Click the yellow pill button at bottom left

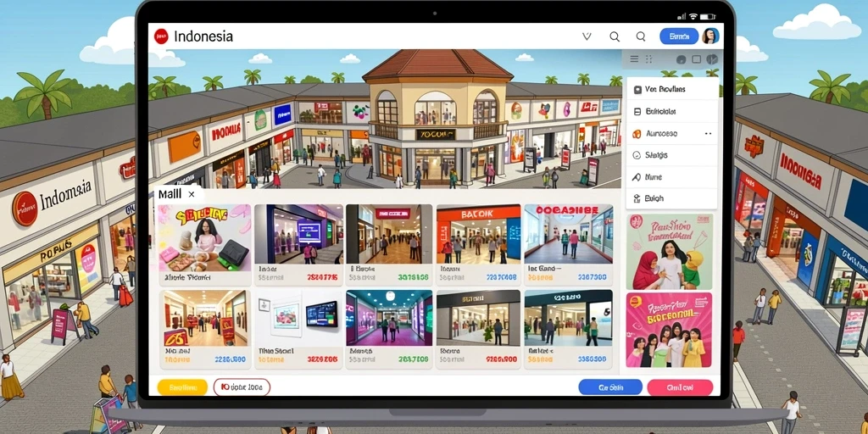click(182, 387)
